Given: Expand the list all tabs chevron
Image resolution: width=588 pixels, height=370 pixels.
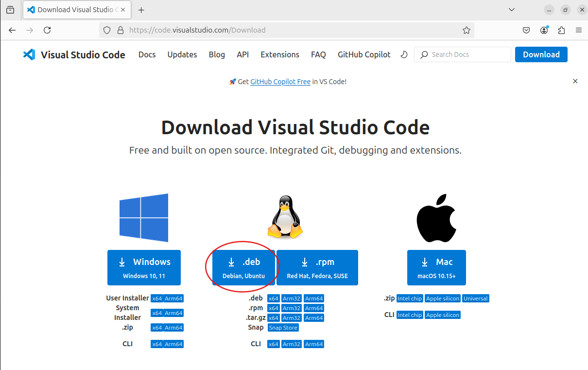Looking at the screenshot, I should pos(512,10).
